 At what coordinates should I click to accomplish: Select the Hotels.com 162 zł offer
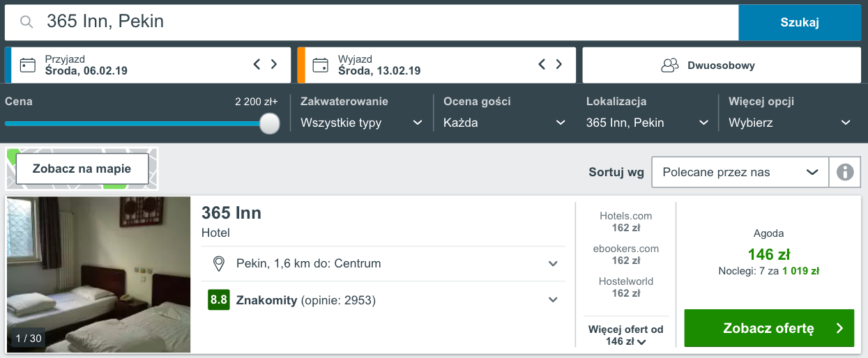coord(625,221)
